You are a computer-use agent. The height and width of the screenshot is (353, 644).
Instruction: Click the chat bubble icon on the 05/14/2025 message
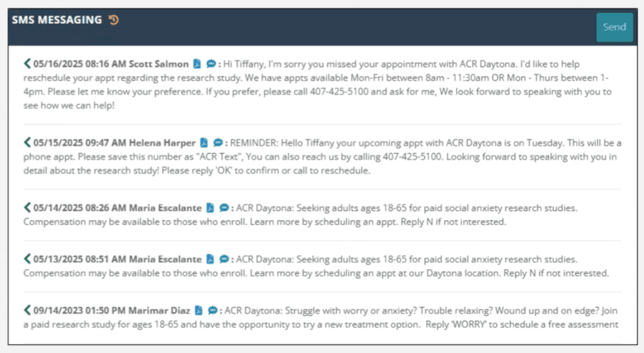coord(224,208)
